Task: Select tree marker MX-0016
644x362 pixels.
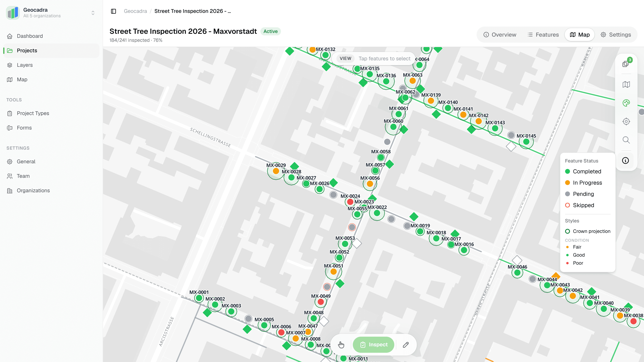Action: pyautogui.click(x=464, y=250)
